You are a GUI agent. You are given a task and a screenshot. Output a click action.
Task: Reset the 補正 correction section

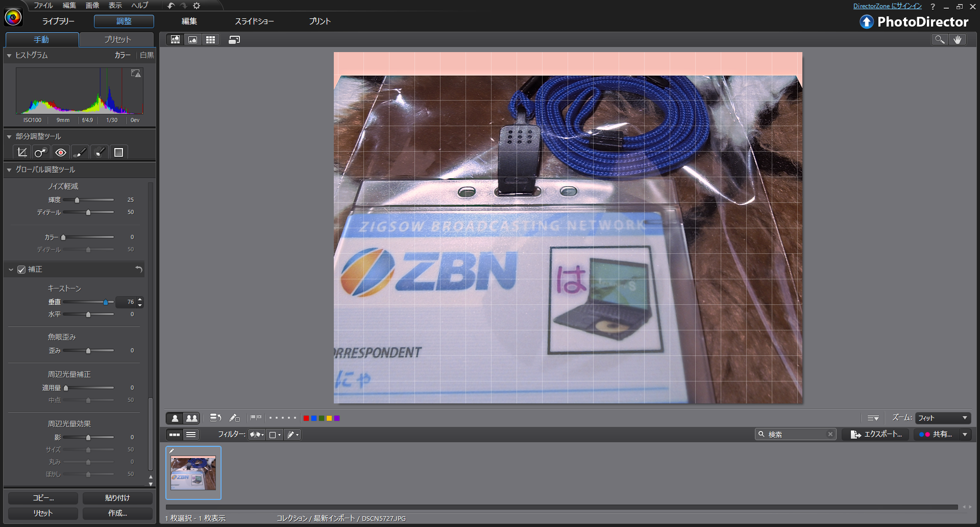[139, 269]
